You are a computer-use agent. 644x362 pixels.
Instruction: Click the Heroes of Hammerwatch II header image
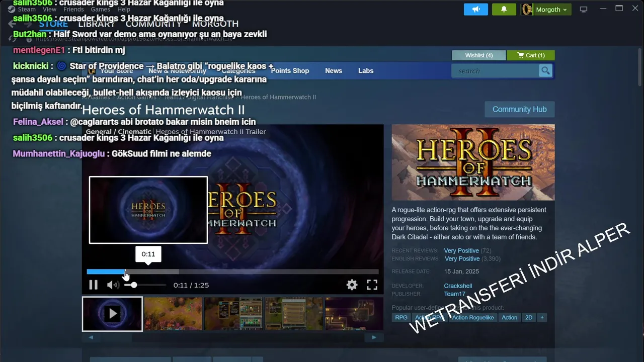[x=473, y=162]
